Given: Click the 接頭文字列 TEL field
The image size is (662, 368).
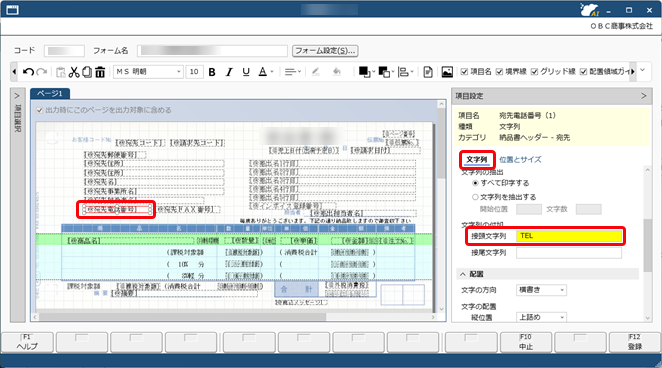Looking at the screenshot, I should pyautogui.click(x=569, y=236).
